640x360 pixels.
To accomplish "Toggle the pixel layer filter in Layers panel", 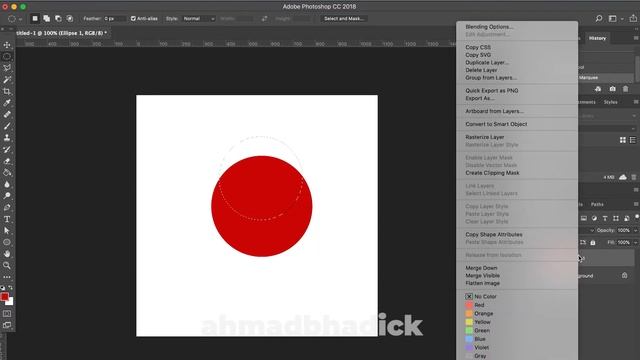I will (x=584, y=218).
